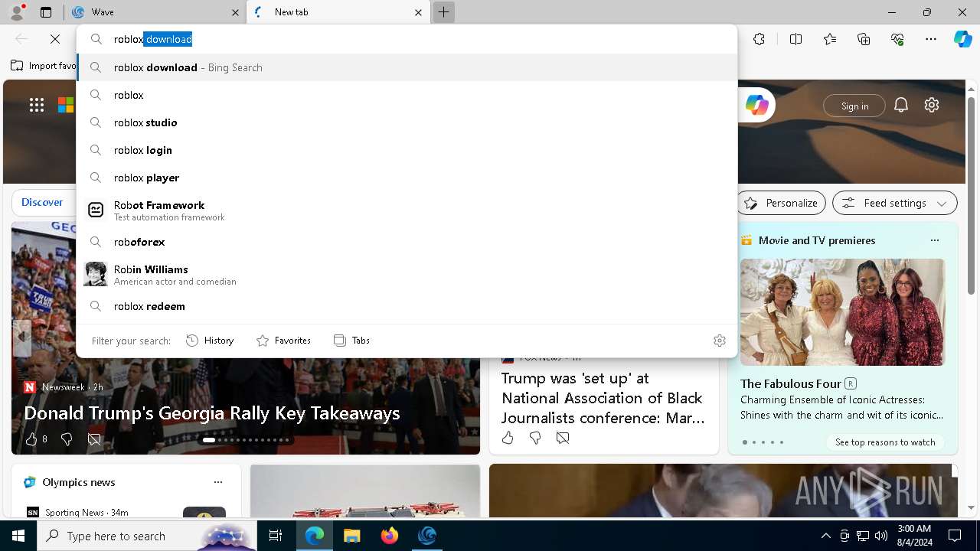This screenshot has width=980, height=551.
Task: Dislike the Trump 'set up' article
Action: pyautogui.click(x=535, y=438)
